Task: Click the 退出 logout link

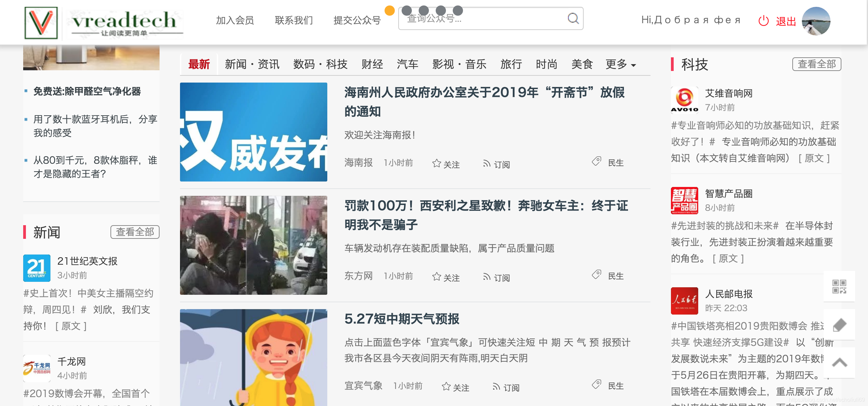Action: click(786, 21)
